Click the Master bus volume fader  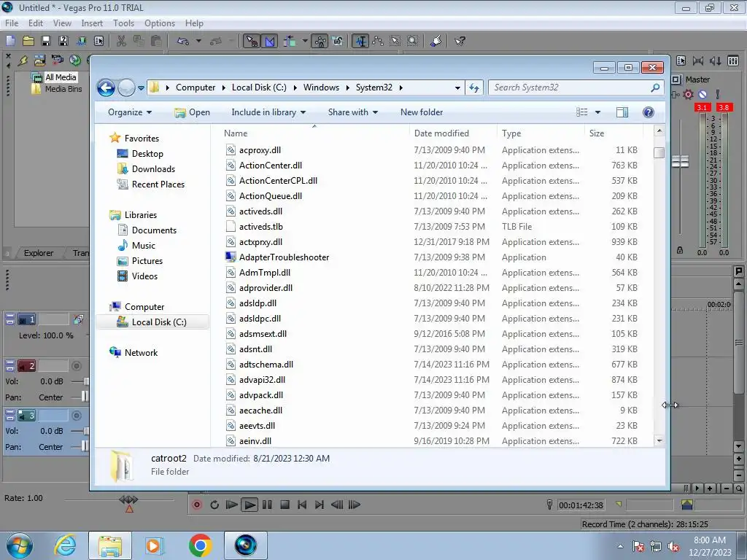point(681,162)
